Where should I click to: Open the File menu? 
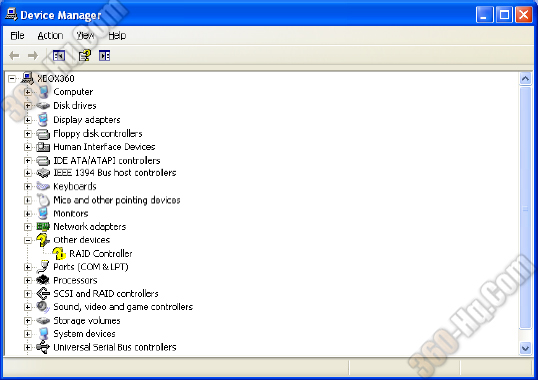[x=17, y=35]
